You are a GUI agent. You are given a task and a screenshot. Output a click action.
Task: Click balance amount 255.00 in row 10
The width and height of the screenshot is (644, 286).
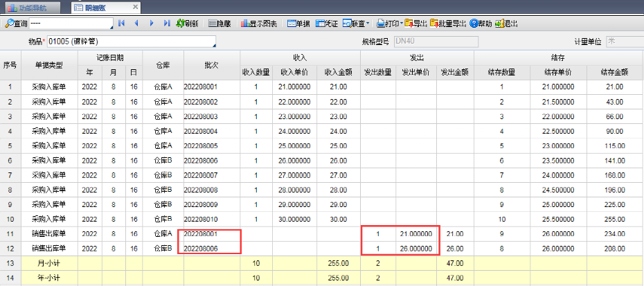point(615,220)
